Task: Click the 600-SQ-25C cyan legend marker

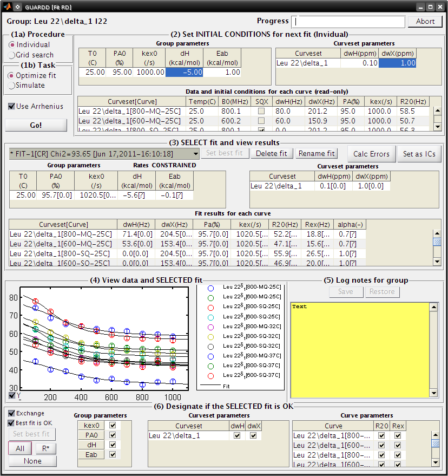Action: pos(210,317)
